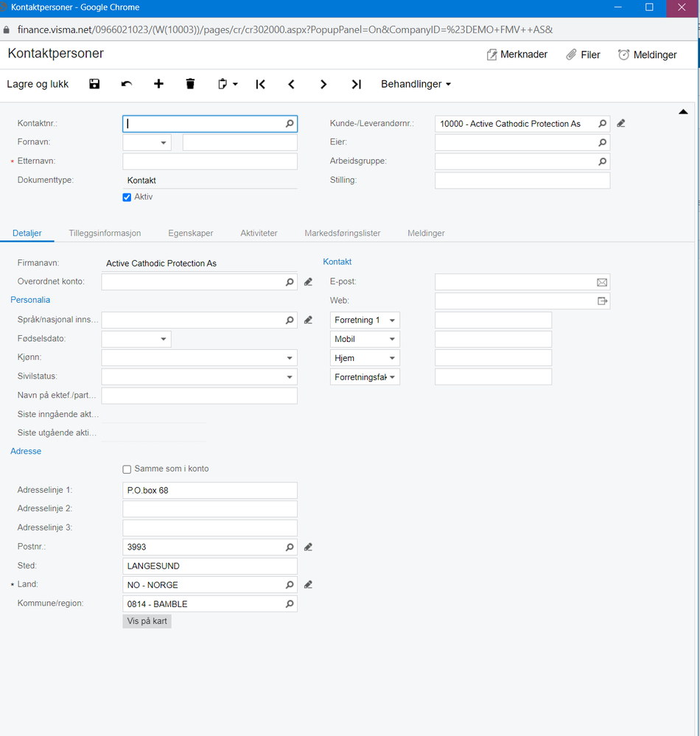Click search icon in Kontaktnr field
Viewport: 700px width, 736px height.
tap(290, 124)
